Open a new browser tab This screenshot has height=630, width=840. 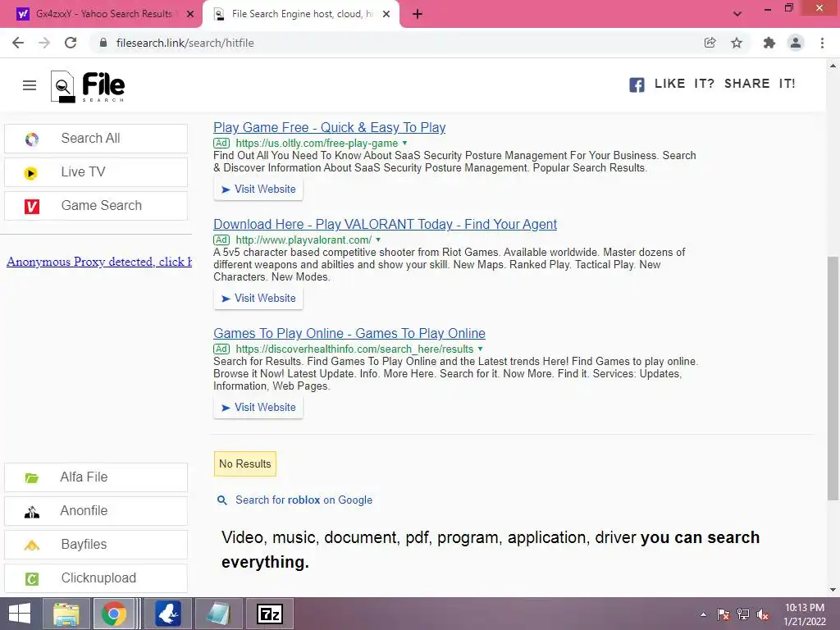418,14
